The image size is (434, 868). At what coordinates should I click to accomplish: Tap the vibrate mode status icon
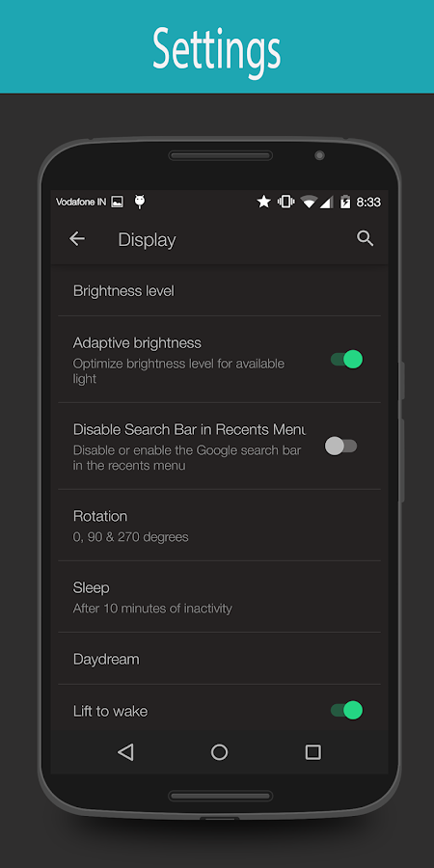tap(285, 203)
